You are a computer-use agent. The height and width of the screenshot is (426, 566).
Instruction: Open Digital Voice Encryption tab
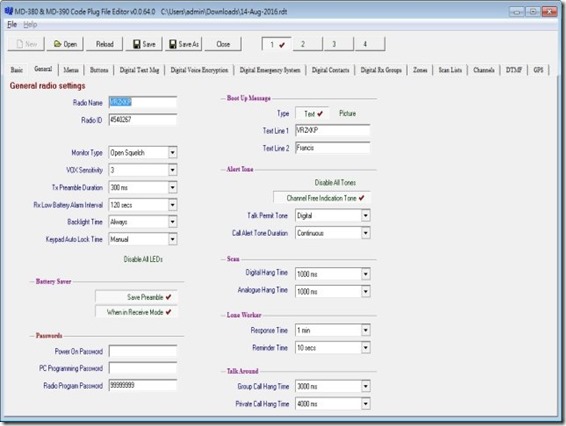click(x=199, y=70)
